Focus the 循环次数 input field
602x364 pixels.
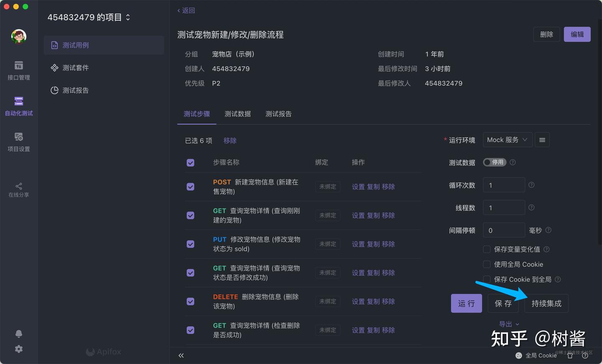coord(504,185)
